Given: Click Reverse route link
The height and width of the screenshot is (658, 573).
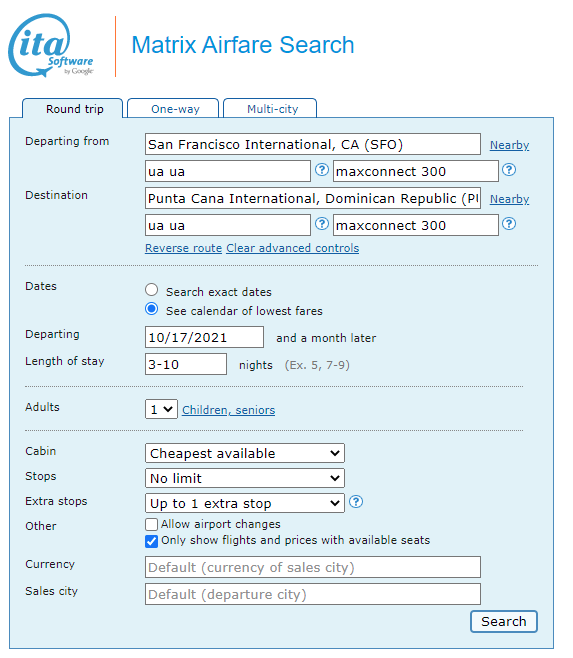Looking at the screenshot, I should click(x=183, y=248).
